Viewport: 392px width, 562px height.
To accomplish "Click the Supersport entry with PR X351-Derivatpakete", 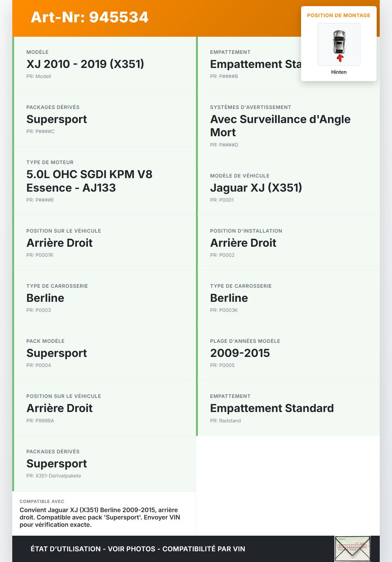I will coord(57,464).
